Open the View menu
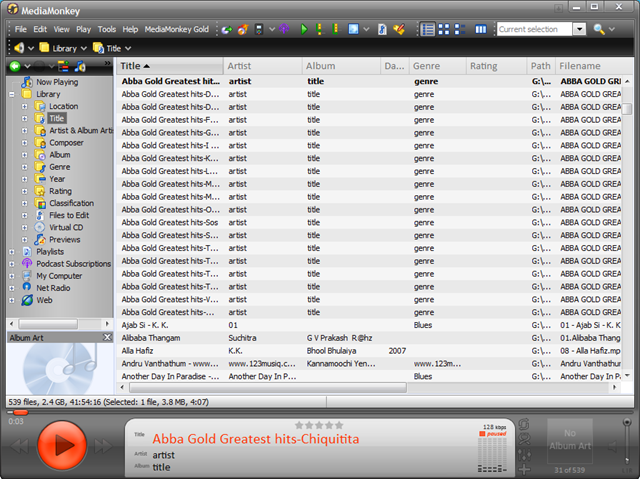The width and height of the screenshot is (640, 479). click(61, 29)
